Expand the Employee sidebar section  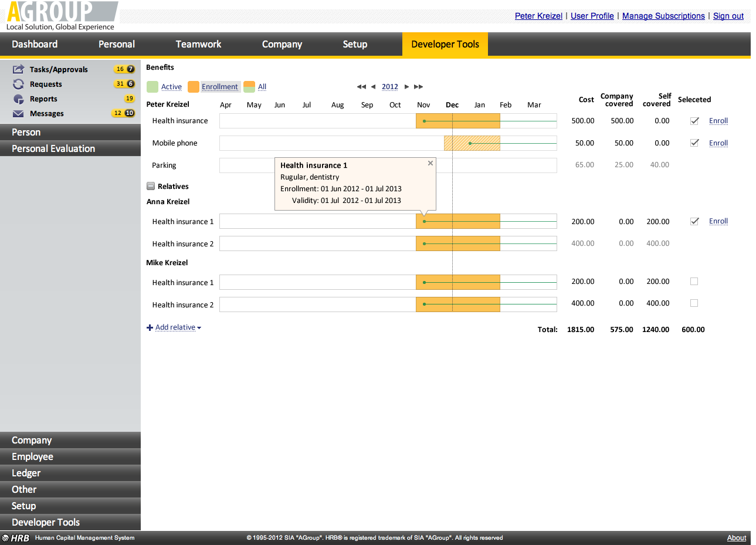click(32, 456)
